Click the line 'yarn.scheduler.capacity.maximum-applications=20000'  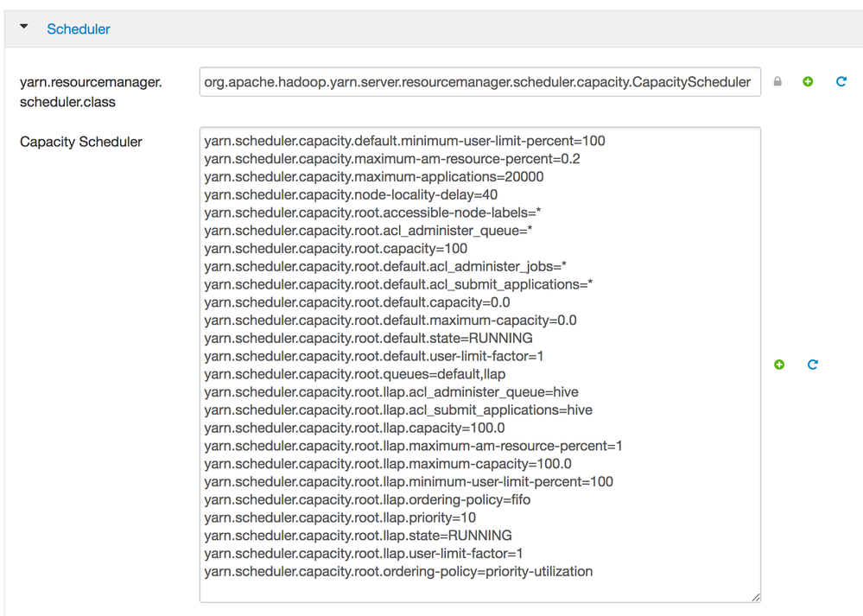[374, 177]
